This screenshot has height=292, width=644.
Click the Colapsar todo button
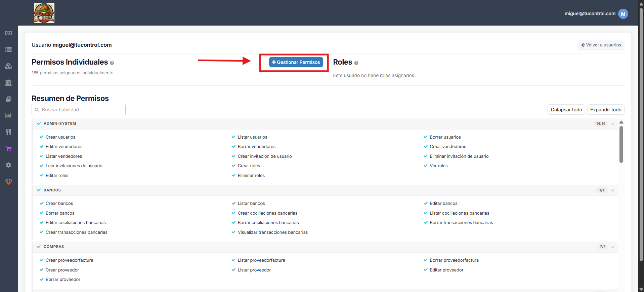click(566, 110)
